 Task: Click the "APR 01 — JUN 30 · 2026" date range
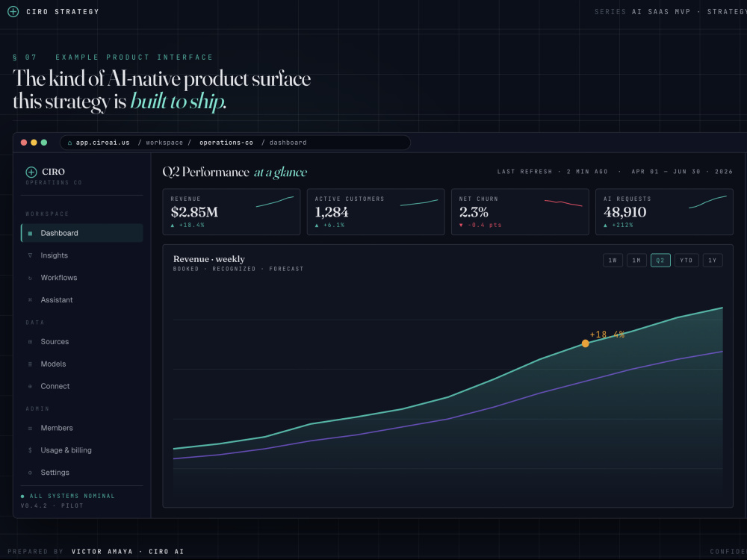tap(682, 172)
